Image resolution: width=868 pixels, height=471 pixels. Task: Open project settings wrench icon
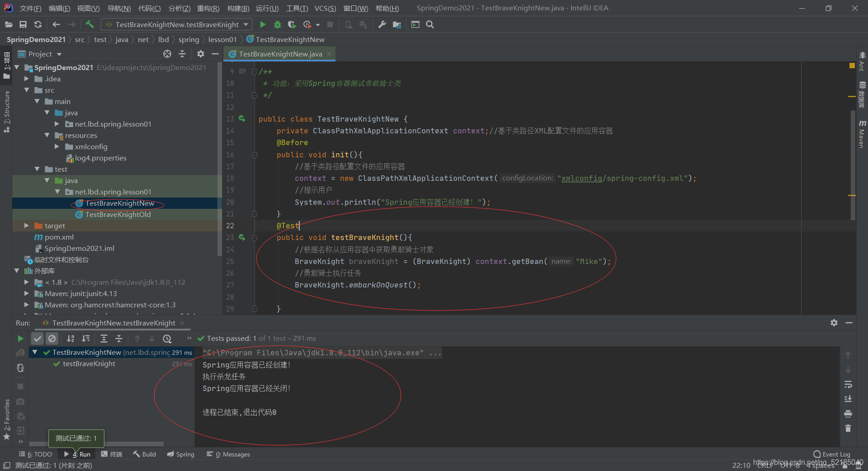(x=382, y=24)
